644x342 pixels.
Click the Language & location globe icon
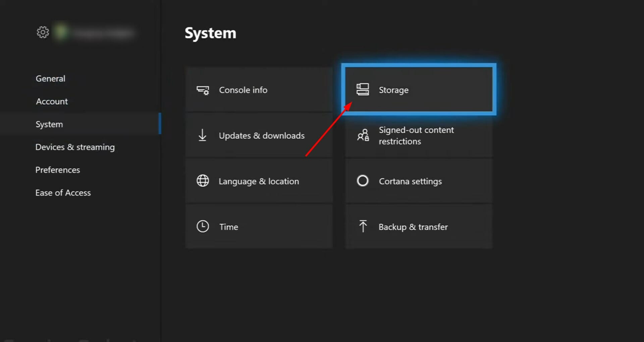pyautogui.click(x=203, y=181)
